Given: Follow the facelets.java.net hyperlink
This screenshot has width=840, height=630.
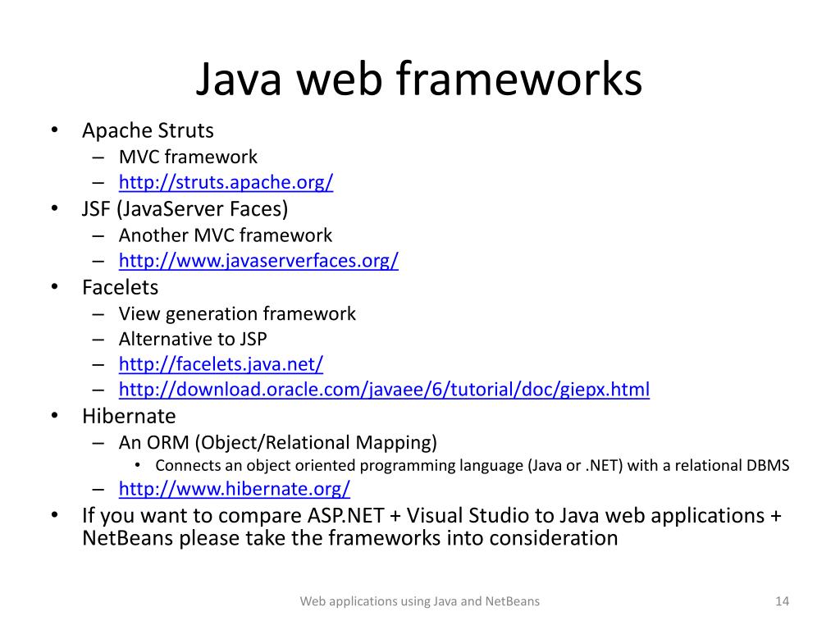Looking at the screenshot, I should pyautogui.click(x=221, y=364).
